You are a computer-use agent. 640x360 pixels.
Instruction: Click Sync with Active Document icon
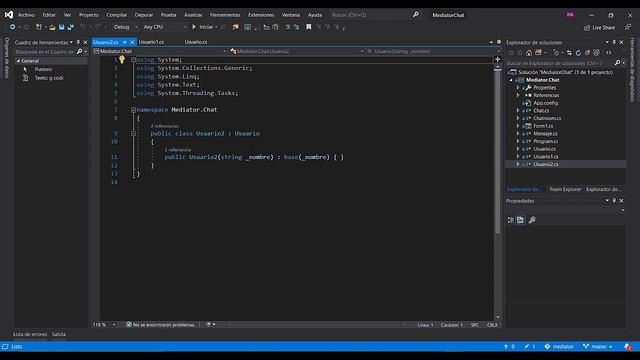[569, 53]
